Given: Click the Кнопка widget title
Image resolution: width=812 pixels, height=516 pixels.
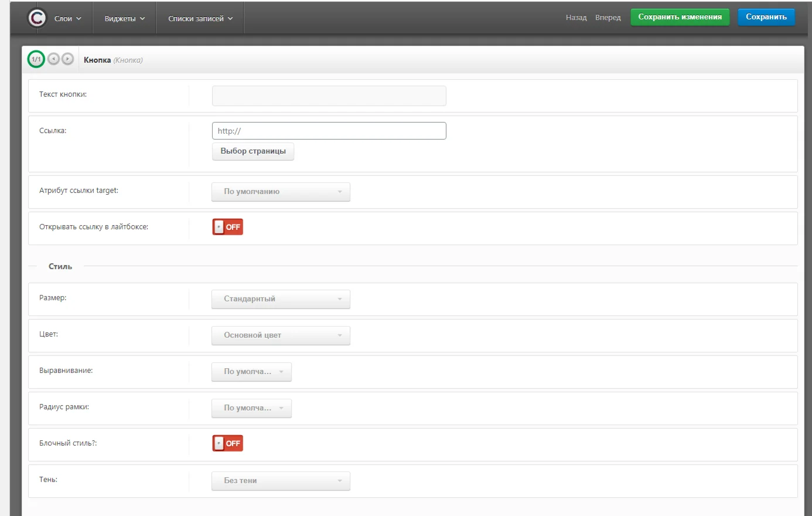Looking at the screenshot, I should 97,60.
